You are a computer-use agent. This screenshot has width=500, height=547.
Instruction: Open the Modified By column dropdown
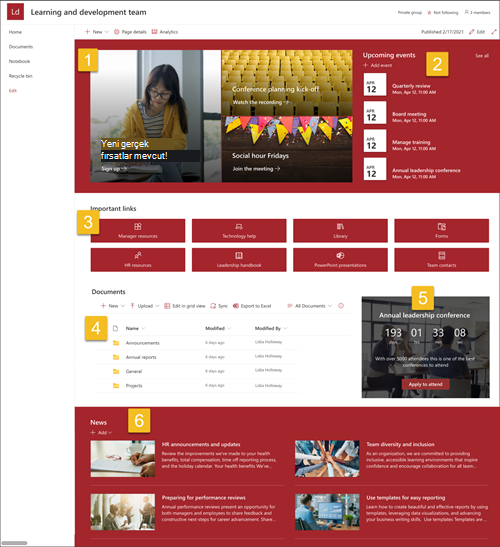(285, 328)
